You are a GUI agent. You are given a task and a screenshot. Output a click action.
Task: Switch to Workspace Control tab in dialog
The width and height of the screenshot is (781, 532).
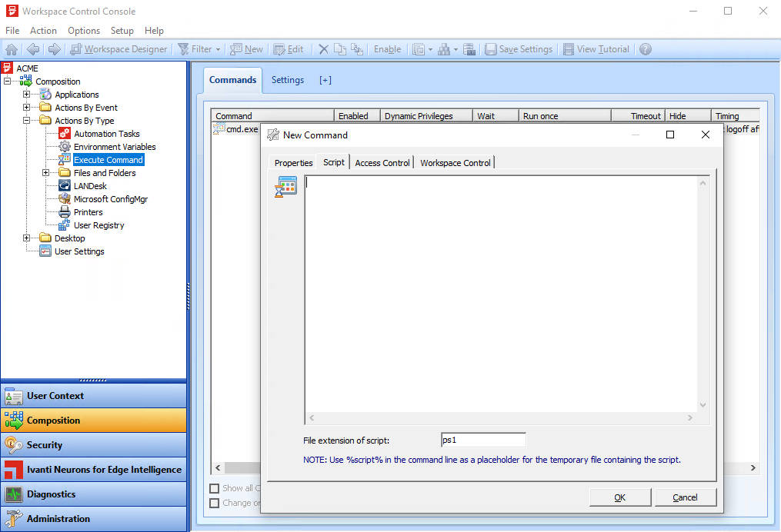tap(456, 163)
